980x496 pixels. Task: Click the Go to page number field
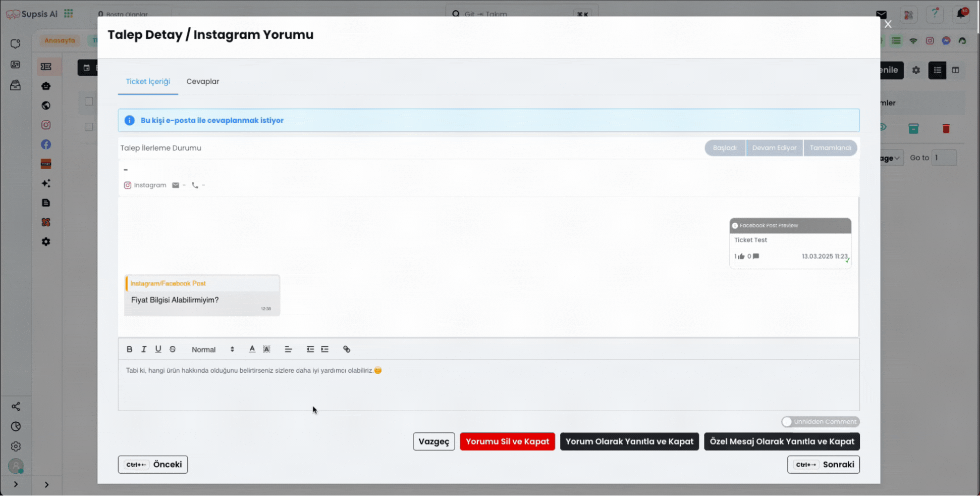click(x=944, y=158)
